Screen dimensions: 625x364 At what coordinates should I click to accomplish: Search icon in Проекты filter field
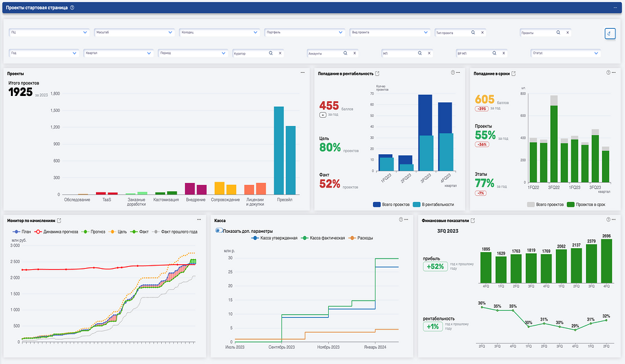pos(558,32)
